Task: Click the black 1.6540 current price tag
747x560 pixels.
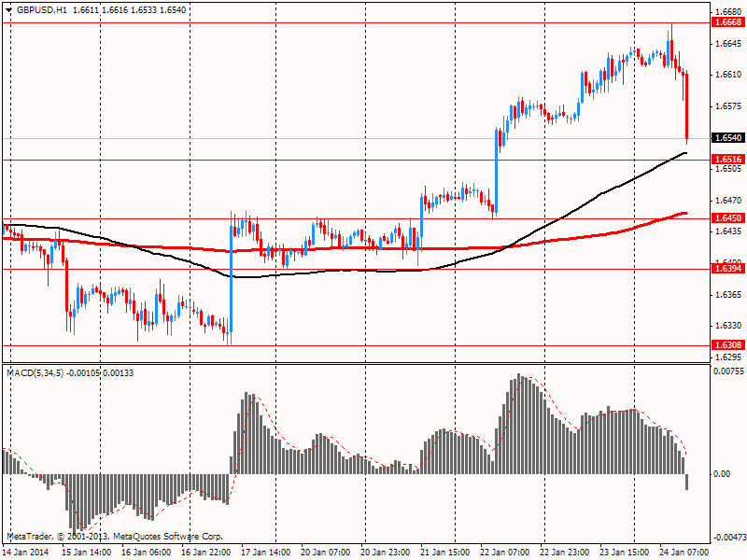Action: (727, 138)
